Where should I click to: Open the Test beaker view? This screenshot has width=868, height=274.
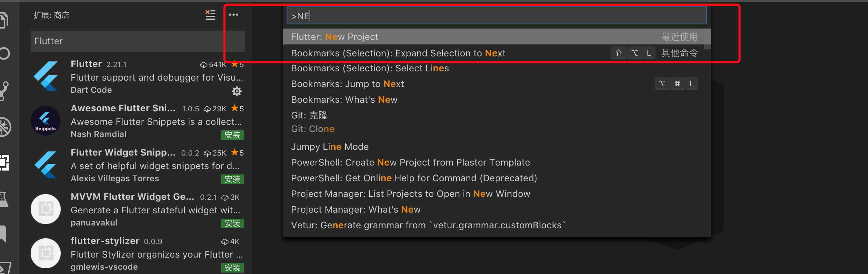tap(4, 198)
